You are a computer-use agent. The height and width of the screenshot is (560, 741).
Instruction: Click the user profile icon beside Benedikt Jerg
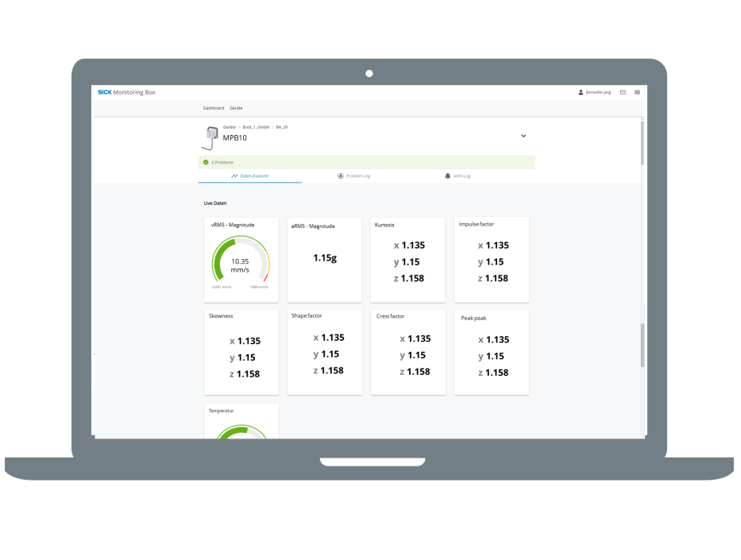[581, 92]
